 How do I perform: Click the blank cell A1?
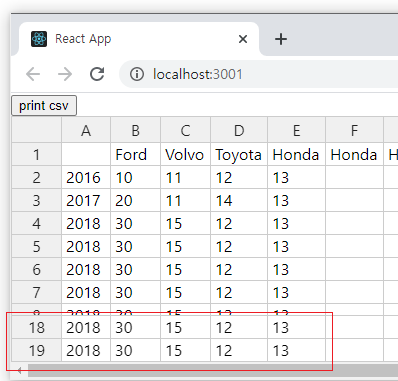(86, 154)
